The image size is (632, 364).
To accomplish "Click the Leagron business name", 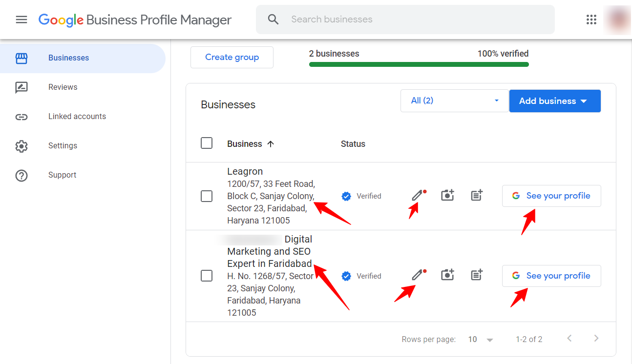I will coord(245,171).
